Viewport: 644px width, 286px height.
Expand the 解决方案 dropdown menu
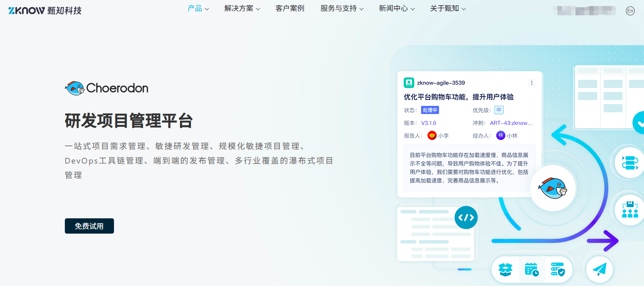click(x=242, y=8)
